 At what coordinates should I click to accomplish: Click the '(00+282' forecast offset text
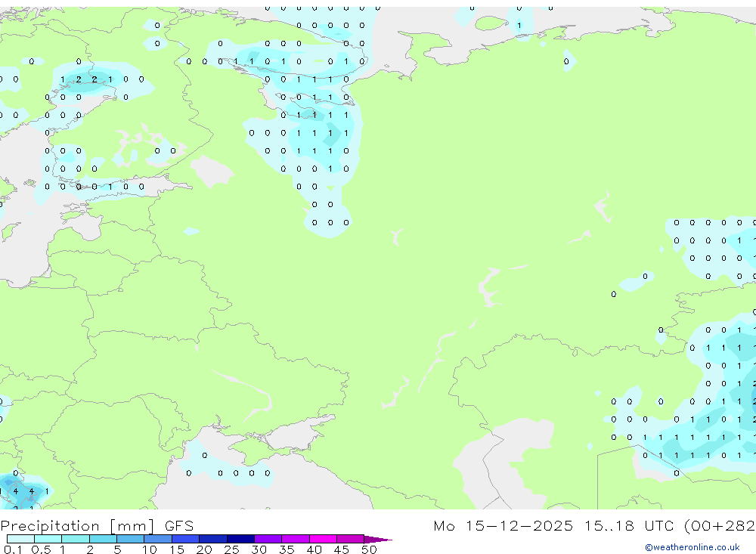(720, 525)
